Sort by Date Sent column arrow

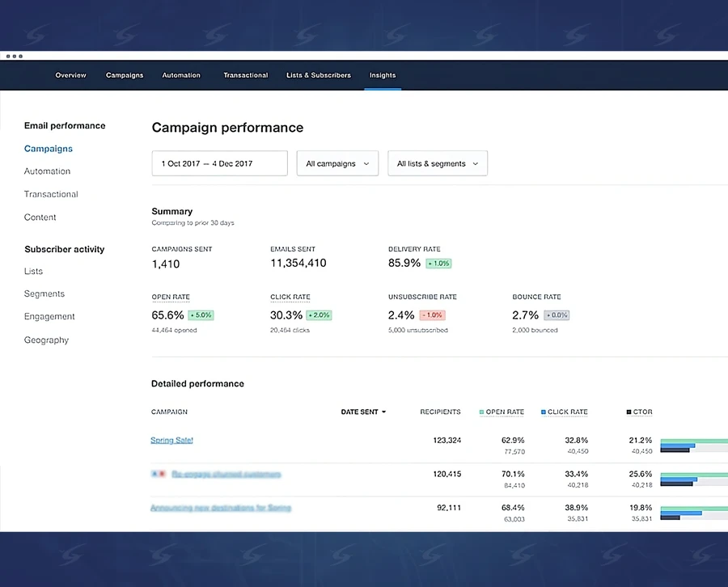(x=383, y=412)
